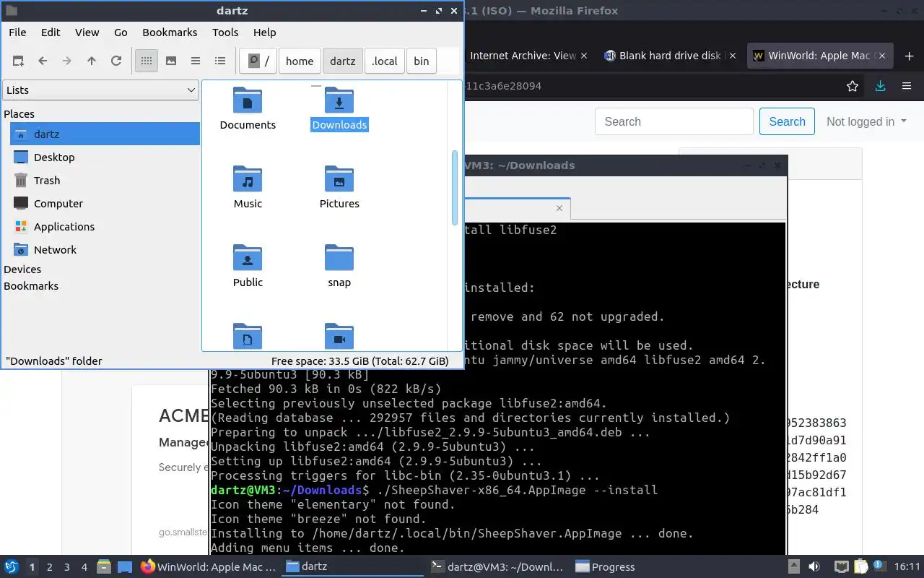Activate terminal dartz@VM3 taskbar entry
Screen dimensions: 924x578
tap(498, 567)
